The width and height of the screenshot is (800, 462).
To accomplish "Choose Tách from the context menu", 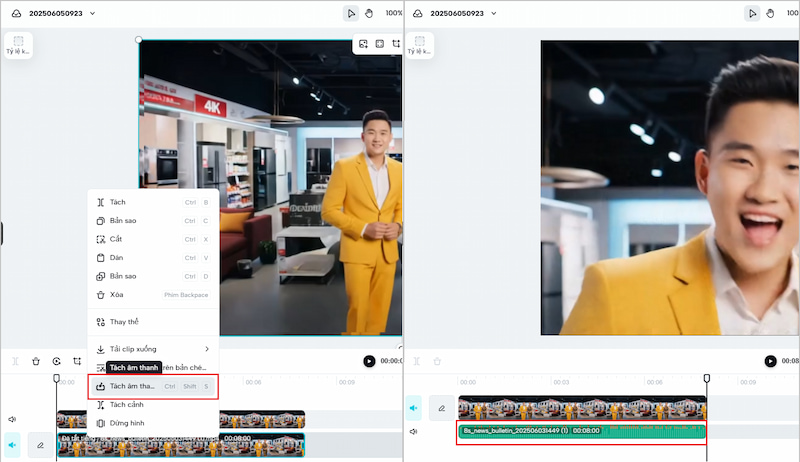I will tap(153, 202).
